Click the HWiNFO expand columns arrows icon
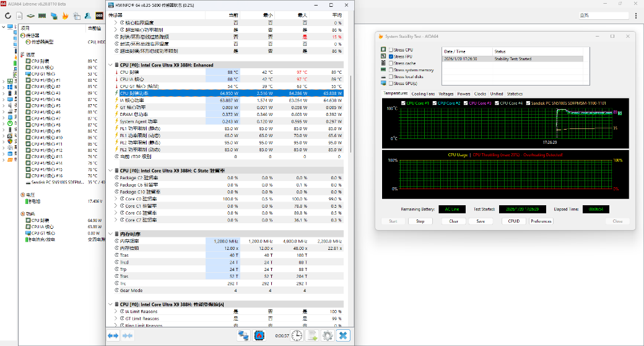The image size is (644, 346). (113, 335)
